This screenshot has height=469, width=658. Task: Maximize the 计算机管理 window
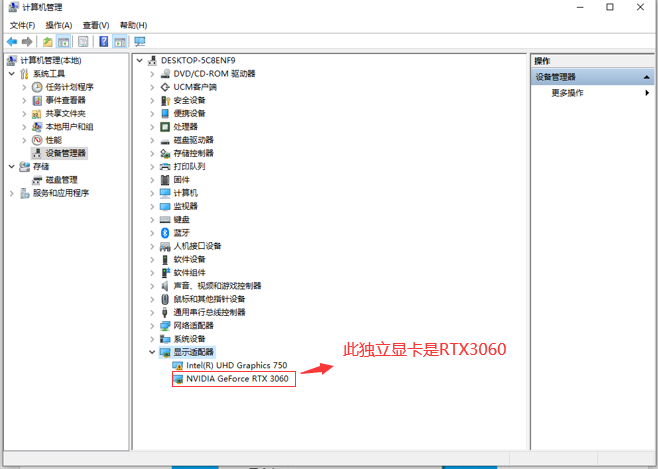click(610, 8)
